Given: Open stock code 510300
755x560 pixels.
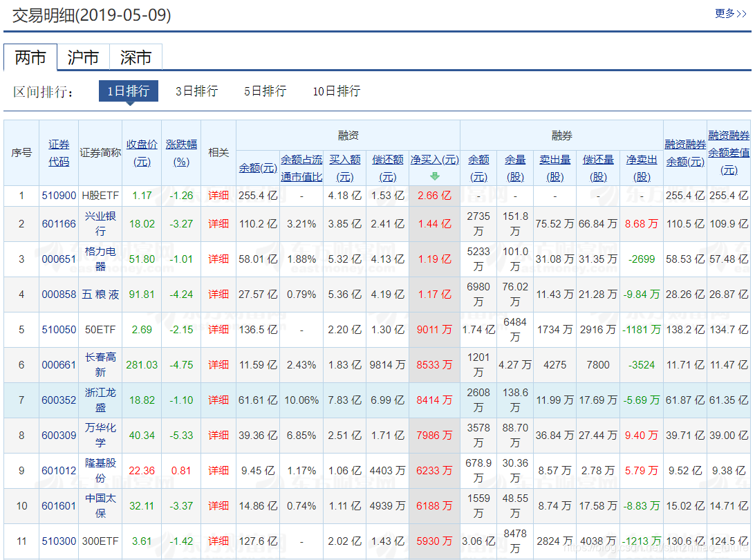Looking at the screenshot, I should click(59, 541).
